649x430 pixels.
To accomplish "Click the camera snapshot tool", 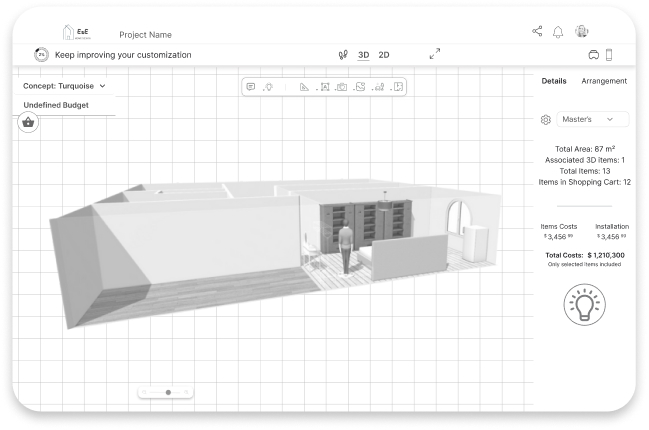I will (342, 87).
